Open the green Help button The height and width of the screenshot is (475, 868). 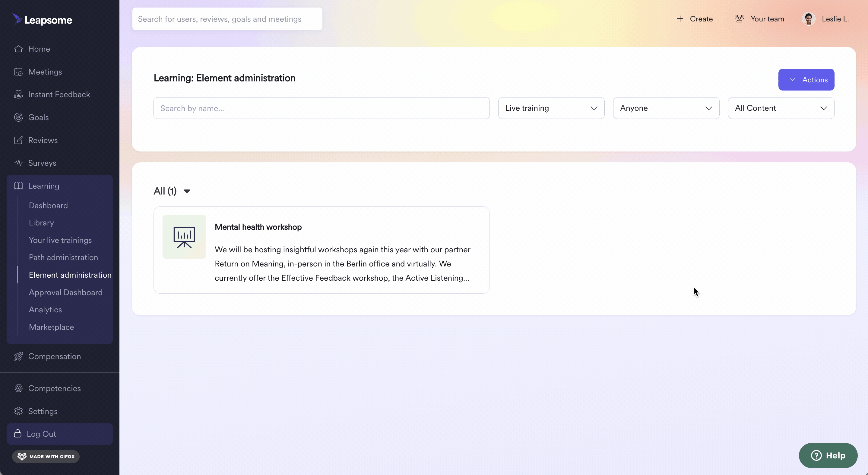tap(828, 455)
